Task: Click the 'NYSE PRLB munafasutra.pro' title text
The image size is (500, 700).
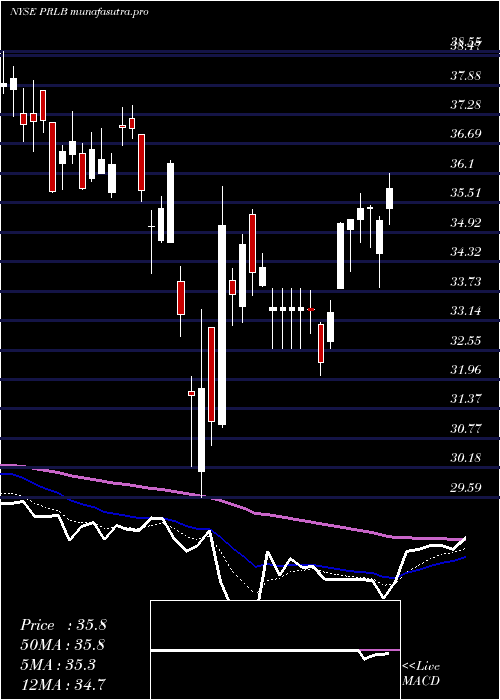Action: pyautogui.click(x=79, y=12)
